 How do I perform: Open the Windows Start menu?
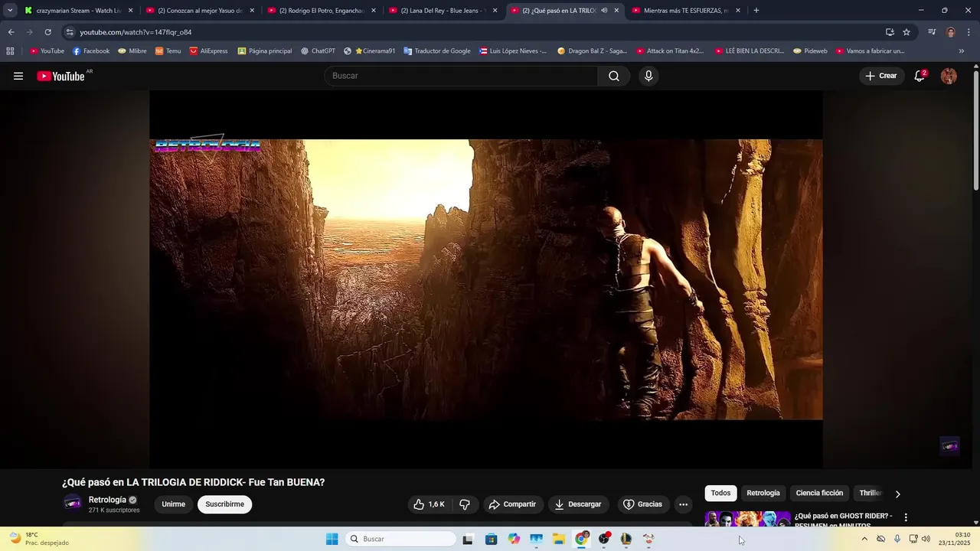click(332, 539)
